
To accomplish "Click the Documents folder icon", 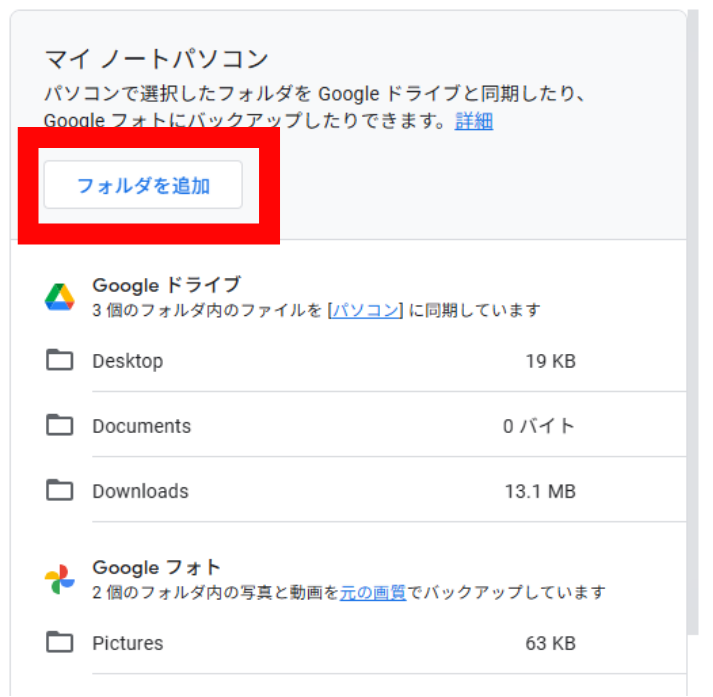I will 60,425.
